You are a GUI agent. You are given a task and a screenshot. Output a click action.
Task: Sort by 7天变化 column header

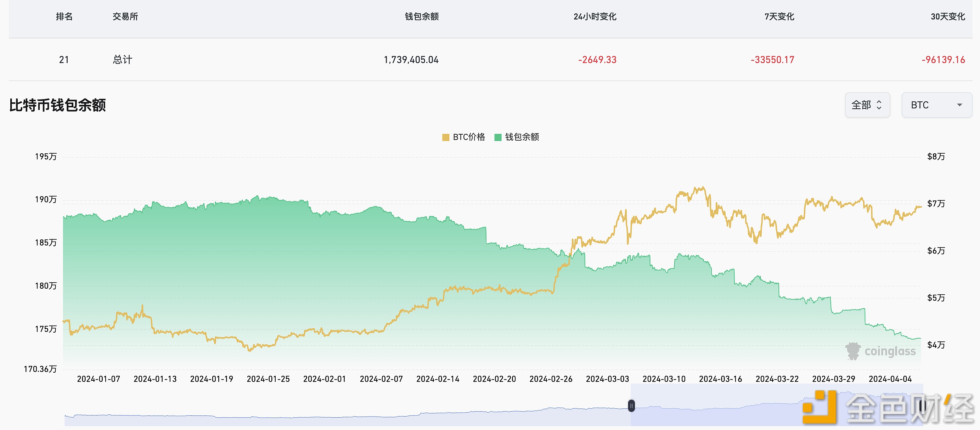coord(779,17)
